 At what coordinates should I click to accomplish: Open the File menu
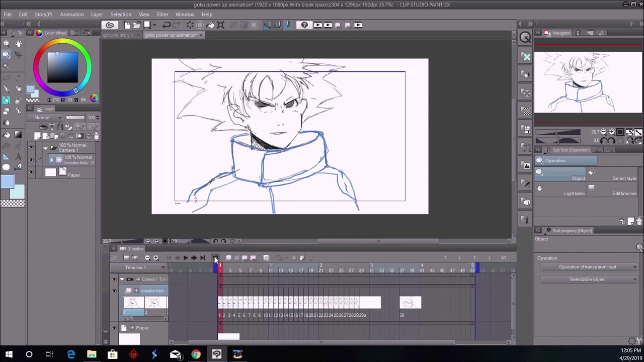(8, 15)
